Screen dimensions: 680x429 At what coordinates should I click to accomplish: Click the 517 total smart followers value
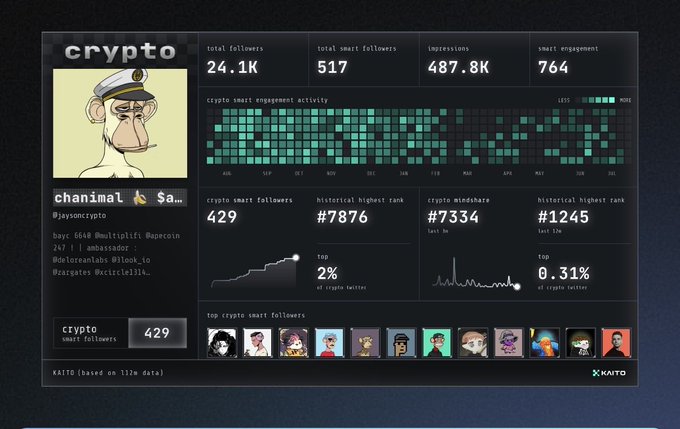pyautogui.click(x=332, y=67)
